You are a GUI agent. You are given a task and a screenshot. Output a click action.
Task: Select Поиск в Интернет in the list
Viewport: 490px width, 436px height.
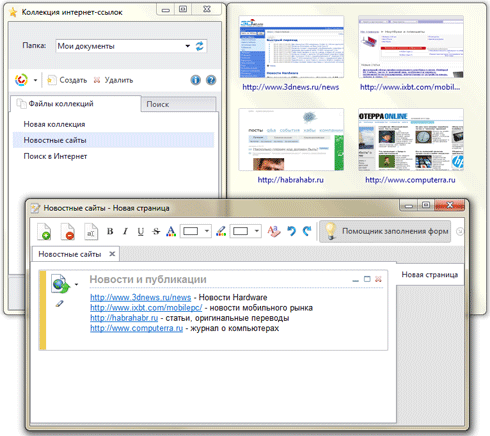pos(55,156)
